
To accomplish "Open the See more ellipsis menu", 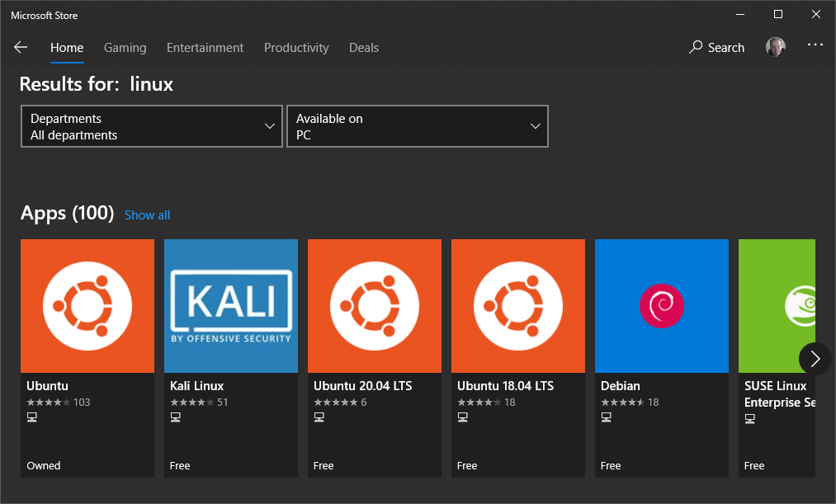I will (815, 47).
